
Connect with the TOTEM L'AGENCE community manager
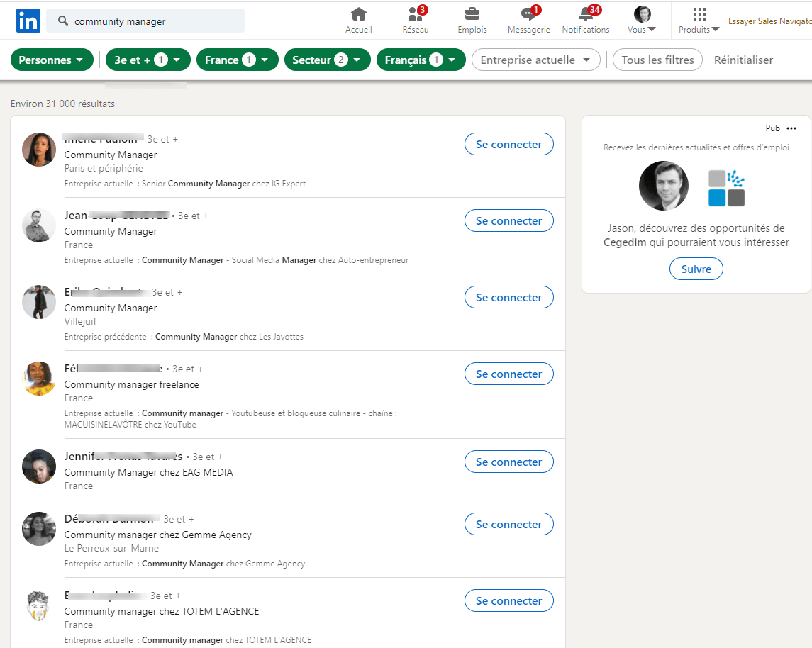pos(509,601)
